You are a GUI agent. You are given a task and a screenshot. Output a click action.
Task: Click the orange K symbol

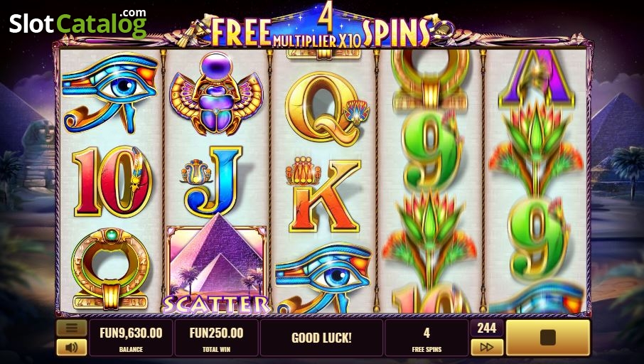coord(323,194)
